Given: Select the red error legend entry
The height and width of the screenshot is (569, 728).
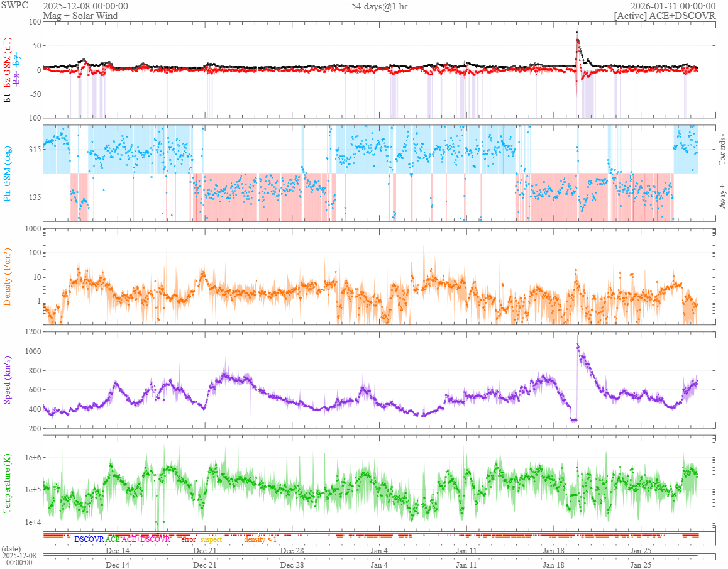Looking at the screenshot, I should pyautogui.click(x=188, y=539).
